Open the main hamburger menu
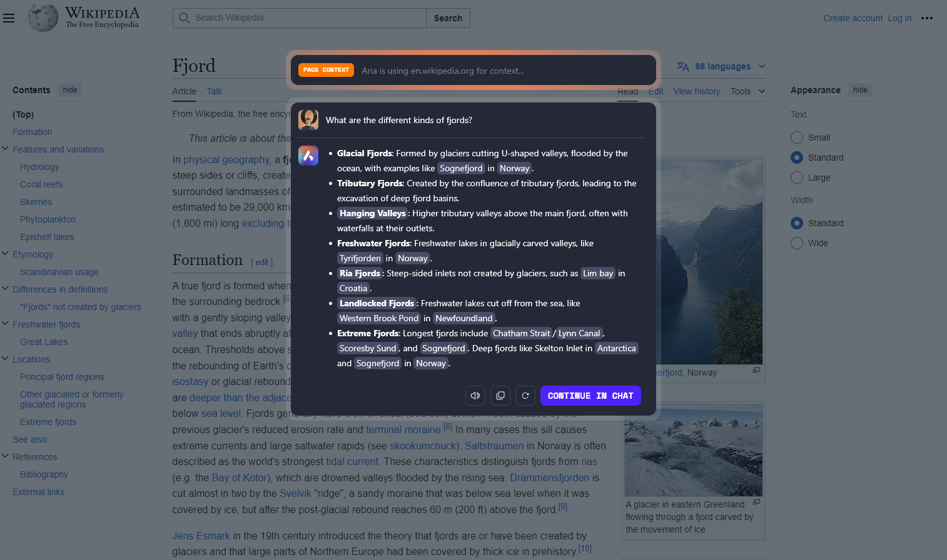The image size is (947, 560). point(9,18)
